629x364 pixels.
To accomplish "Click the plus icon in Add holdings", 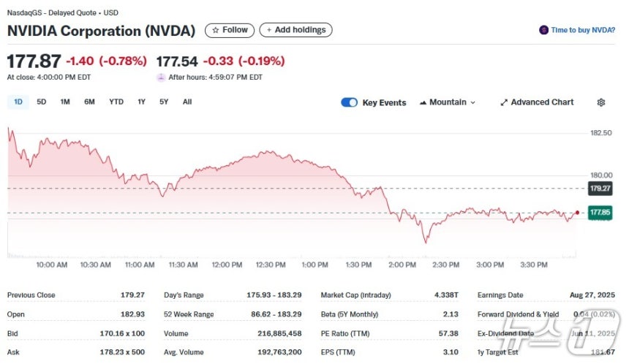I will pyautogui.click(x=268, y=30).
